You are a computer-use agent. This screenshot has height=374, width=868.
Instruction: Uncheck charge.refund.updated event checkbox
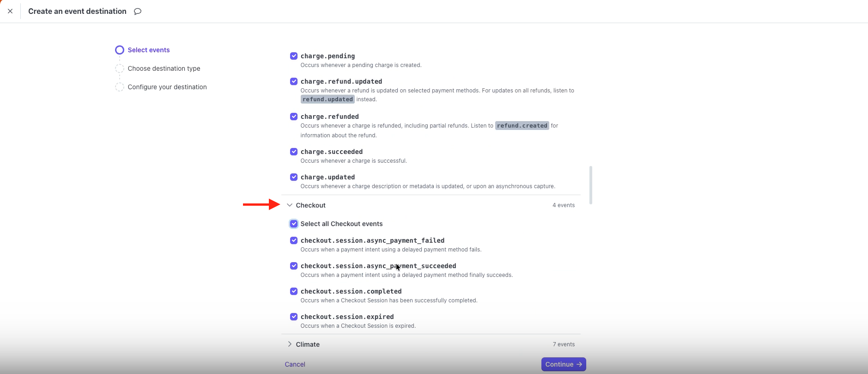pos(294,81)
